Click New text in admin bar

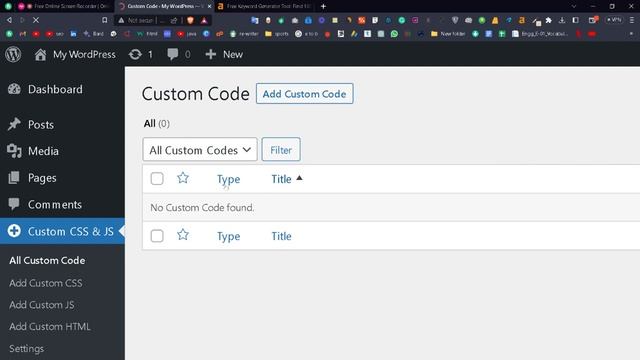click(x=233, y=54)
